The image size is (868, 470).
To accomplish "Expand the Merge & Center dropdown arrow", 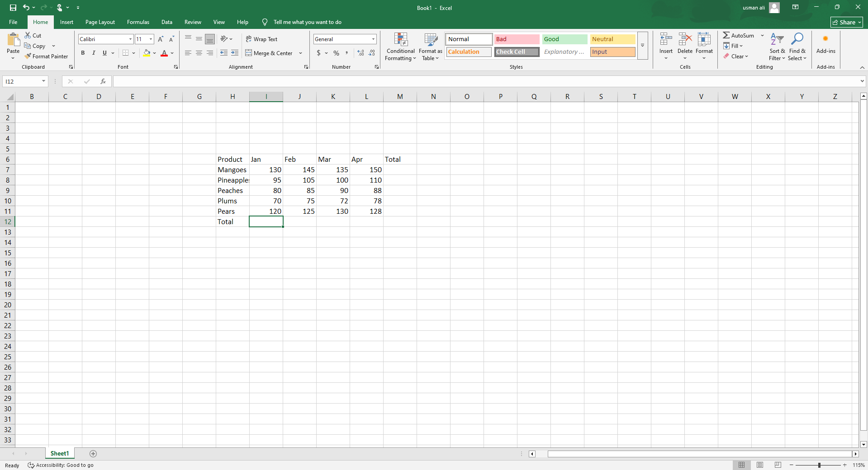I will point(300,53).
